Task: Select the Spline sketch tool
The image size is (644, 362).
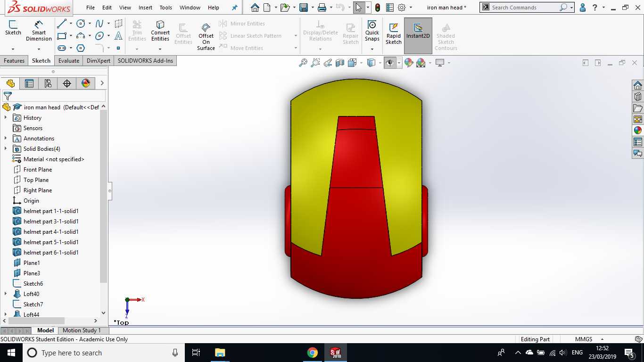Action: click(99, 24)
